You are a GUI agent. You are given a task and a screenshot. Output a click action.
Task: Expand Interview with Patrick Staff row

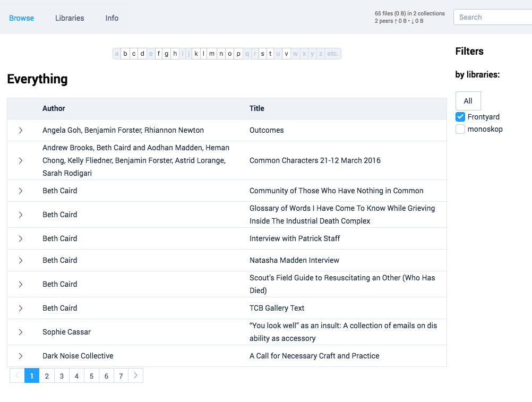coord(21,238)
